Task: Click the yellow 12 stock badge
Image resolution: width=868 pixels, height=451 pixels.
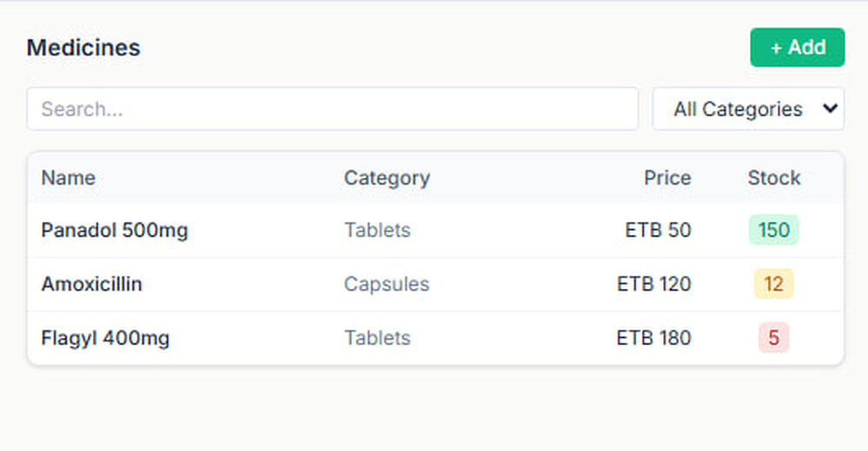Action: point(773,284)
